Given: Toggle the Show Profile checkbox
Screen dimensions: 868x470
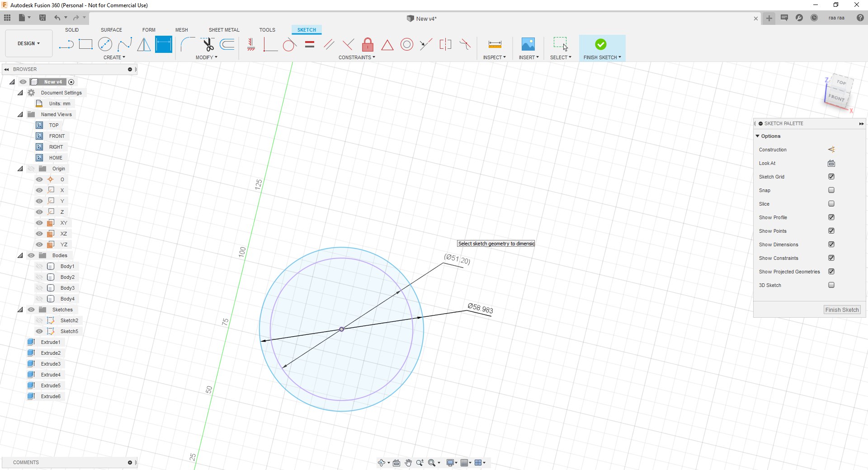Looking at the screenshot, I should [831, 217].
